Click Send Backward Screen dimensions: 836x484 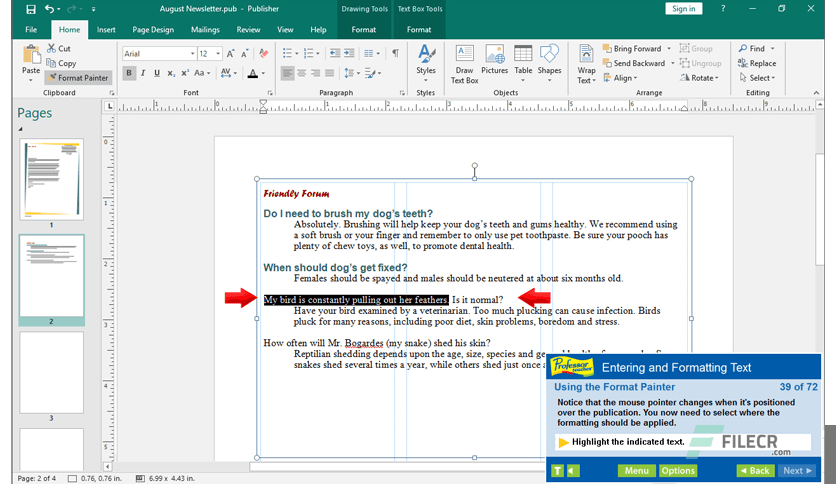click(x=634, y=63)
